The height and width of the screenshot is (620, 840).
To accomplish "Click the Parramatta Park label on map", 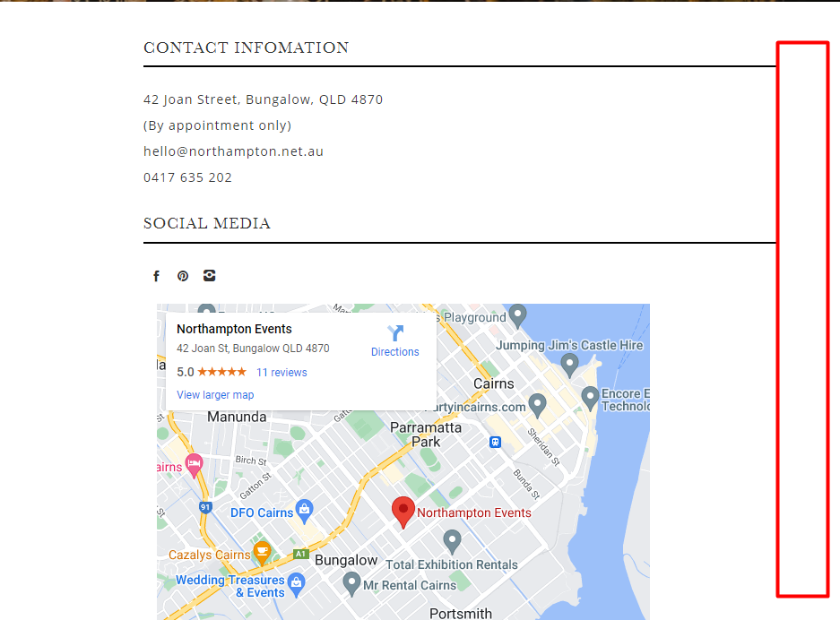I will click(x=426, y=435).
